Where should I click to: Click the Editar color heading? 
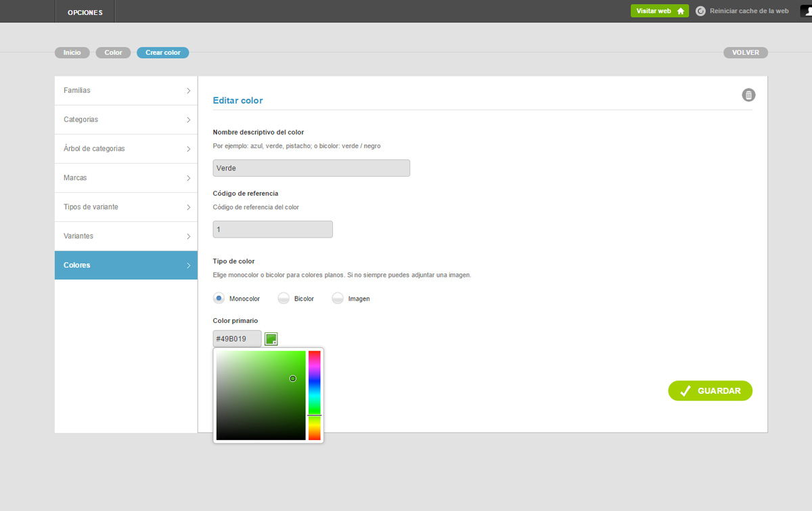pos(238,100)
